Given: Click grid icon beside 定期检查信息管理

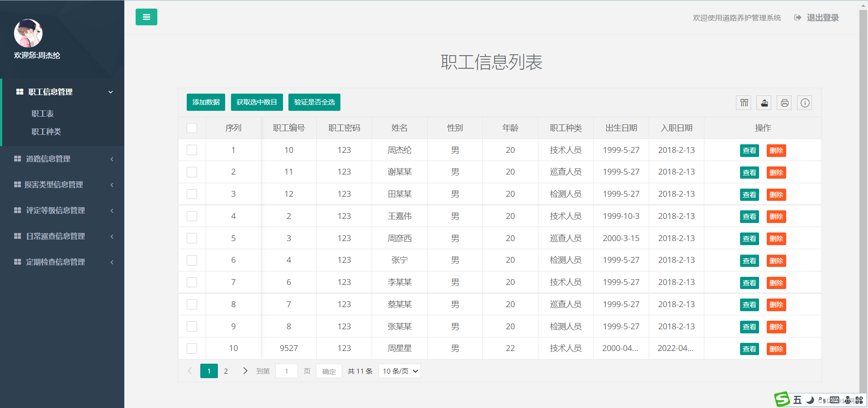Looking at the screenshot, I should click(x=18, y=262).
